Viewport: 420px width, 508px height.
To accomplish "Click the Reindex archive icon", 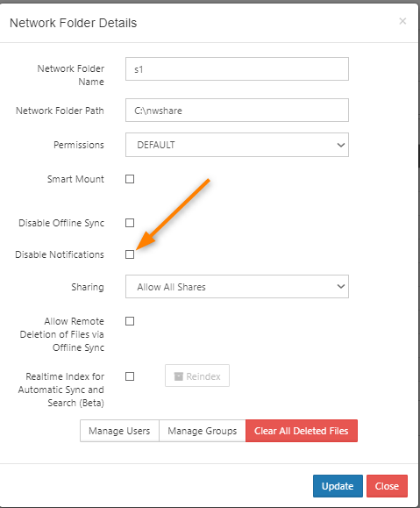I will [x=178, y=376].
